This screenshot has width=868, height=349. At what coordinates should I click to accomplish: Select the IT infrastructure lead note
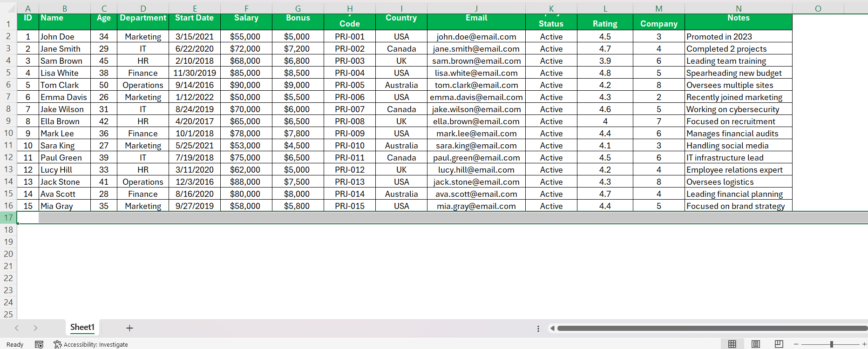[x=739, y=157]
